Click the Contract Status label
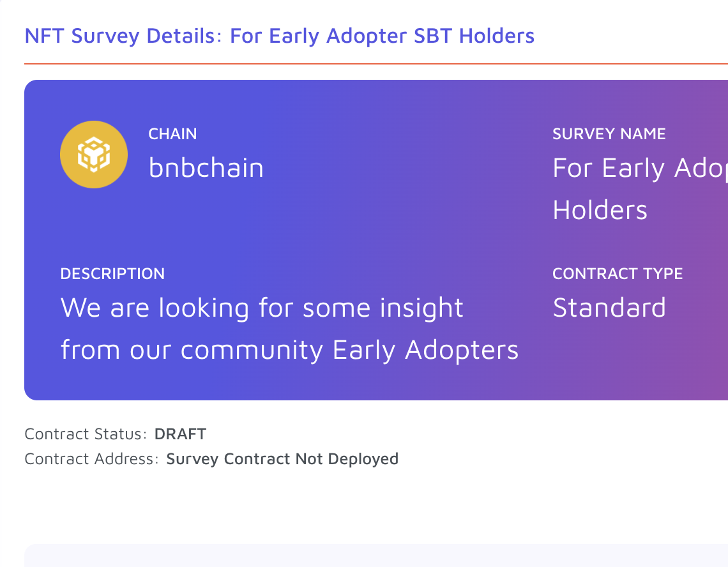Image resolution: width=728 pixels, height=567 pixels. 86,434
